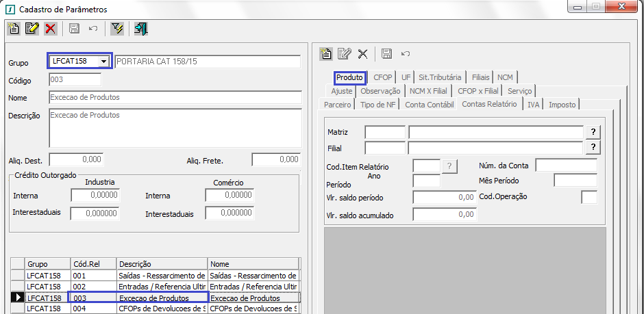Click the new item icon in right panel toolbar
This screenshot has width=644, height=314.
pyautogui.click(x=327, y=53)
